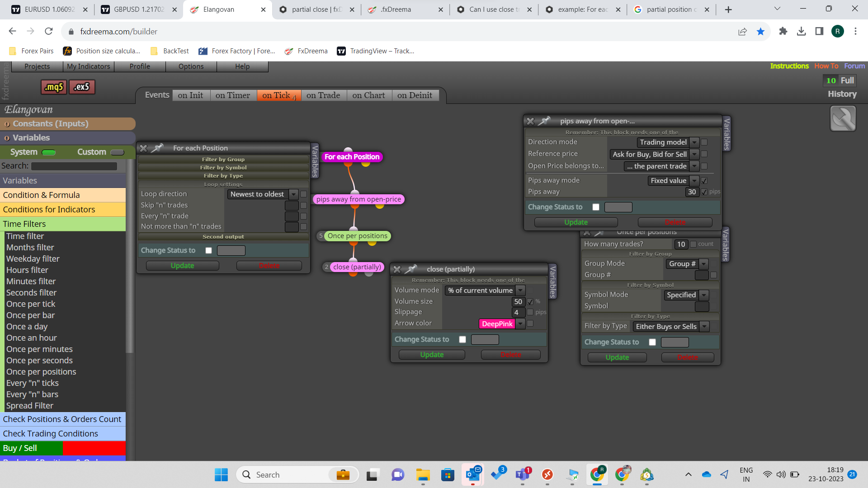The image size is (868, 488).
Task: Export project as .mq5 file
Action: [x=54, y=87]
